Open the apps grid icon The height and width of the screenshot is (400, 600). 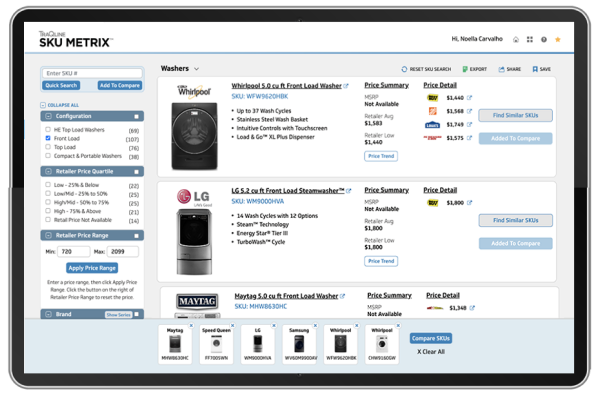[x=530, y=39]
